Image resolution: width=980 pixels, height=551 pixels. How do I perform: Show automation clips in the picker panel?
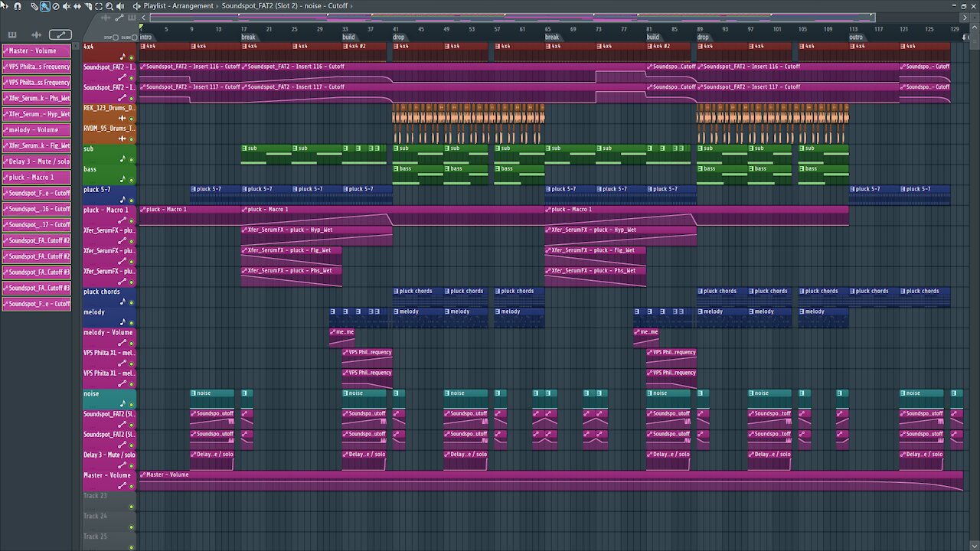point(60,34)
